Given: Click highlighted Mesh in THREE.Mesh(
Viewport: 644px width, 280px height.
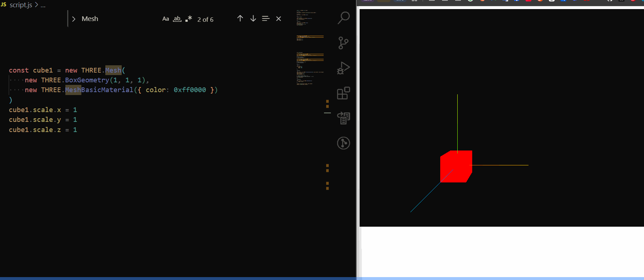Looking at the screenshot, I should coord(113,70).
